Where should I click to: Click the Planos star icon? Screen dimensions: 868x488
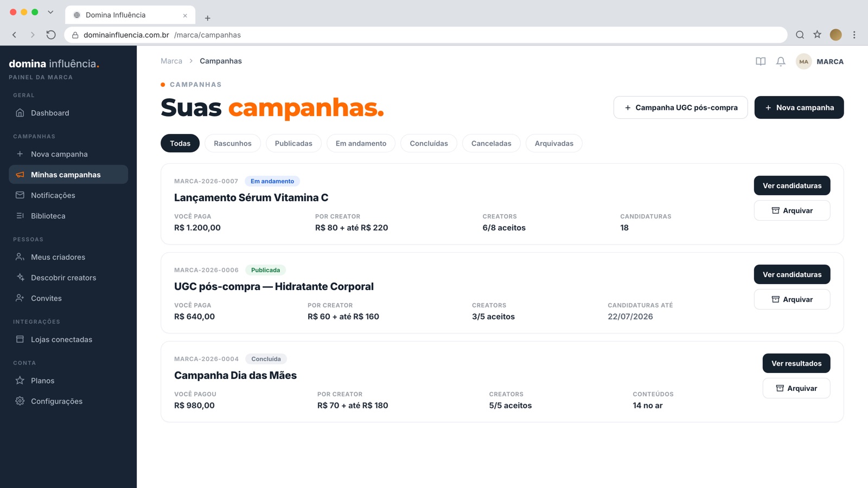(20, 381)
